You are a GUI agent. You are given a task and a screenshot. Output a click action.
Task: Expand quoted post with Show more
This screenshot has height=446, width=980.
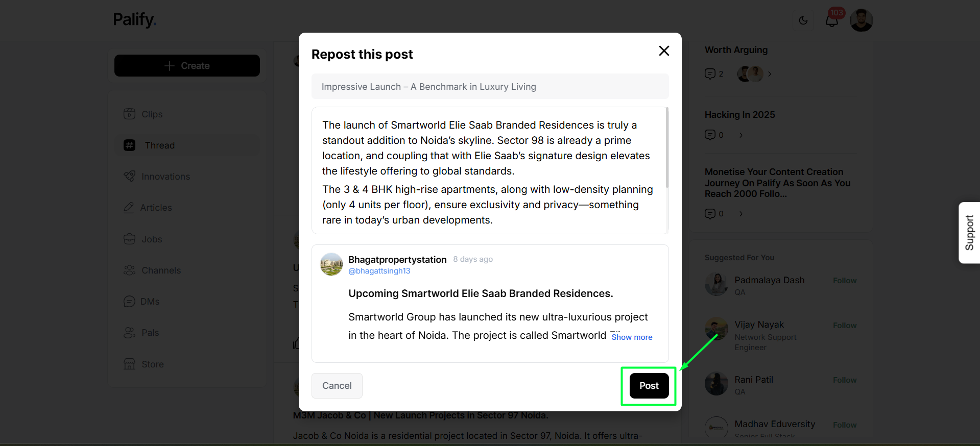[x=632, y=337]
